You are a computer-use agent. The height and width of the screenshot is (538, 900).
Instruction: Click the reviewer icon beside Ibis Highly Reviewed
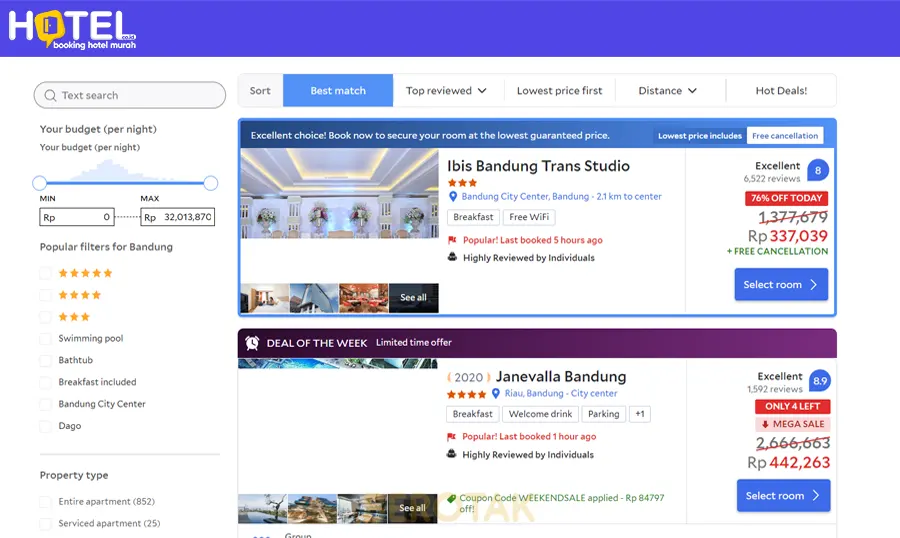click(452, 257)
